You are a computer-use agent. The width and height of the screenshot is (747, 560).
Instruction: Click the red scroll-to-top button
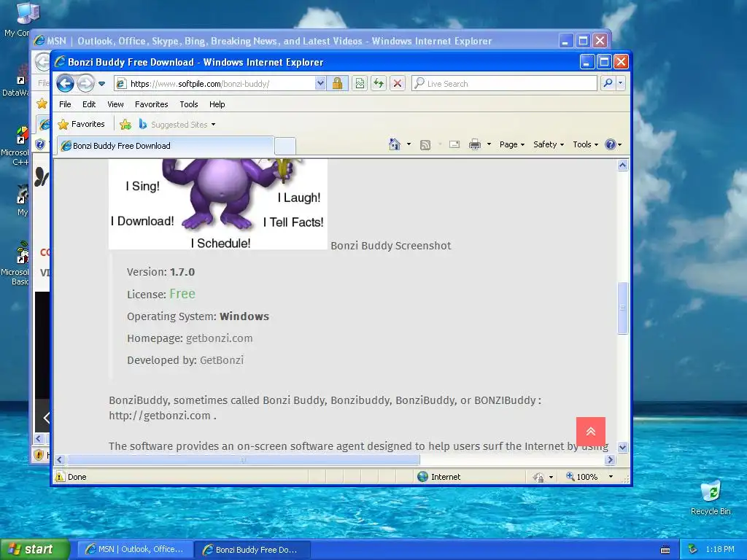[x=591, y=432]
